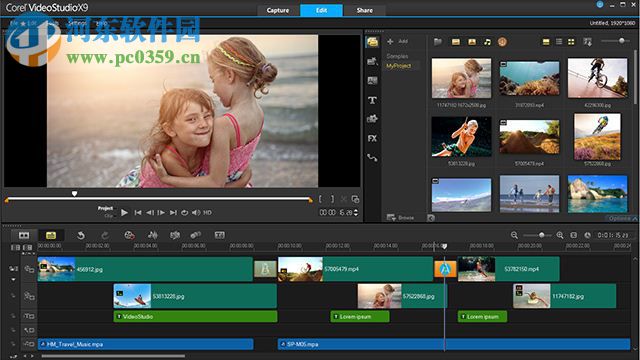Viewport: 640px width, 360px height.
Task: Select the Samples library folder
Action: (397, 56)
